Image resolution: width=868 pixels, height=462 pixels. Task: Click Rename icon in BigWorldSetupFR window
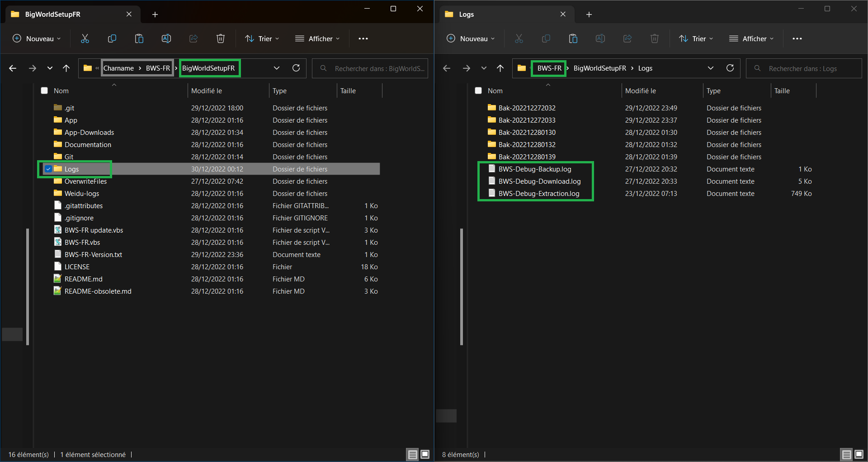166,38
